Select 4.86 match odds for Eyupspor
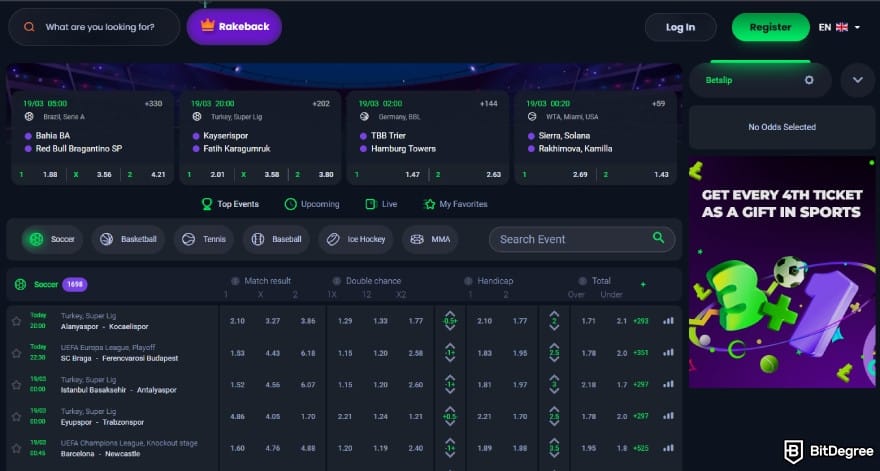This screenshot has width=880, height=471. [x=237, y=417]
